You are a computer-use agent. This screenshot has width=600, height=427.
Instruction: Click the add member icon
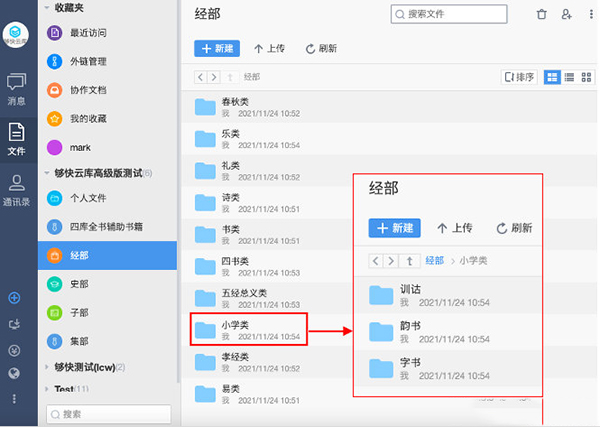point(566,15)
